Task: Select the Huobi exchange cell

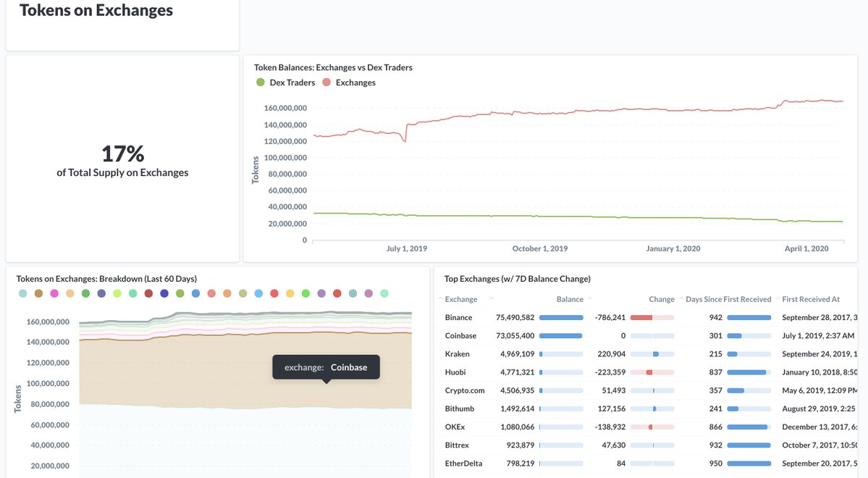Action: pyautogui.click(x=455, y=372)
